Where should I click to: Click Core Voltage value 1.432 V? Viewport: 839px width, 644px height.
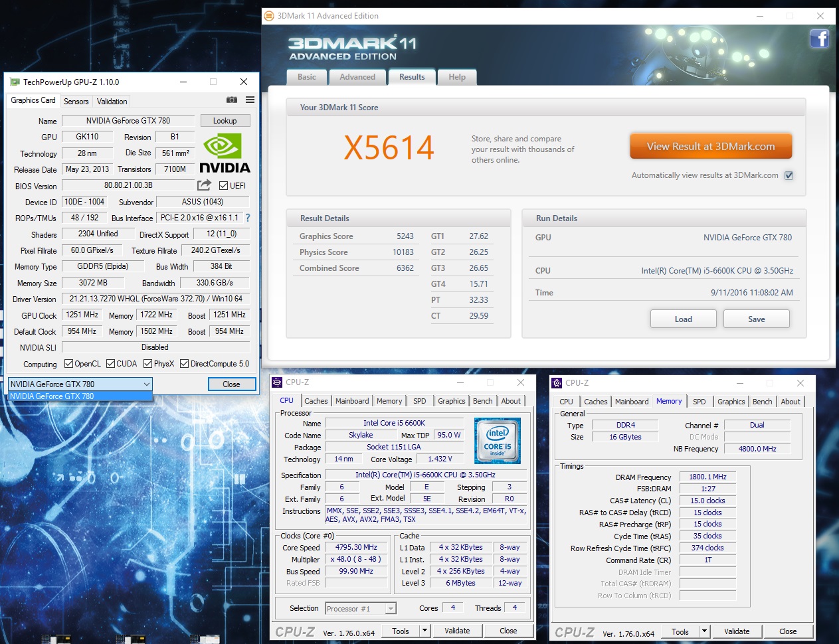(x=440, y=459)
